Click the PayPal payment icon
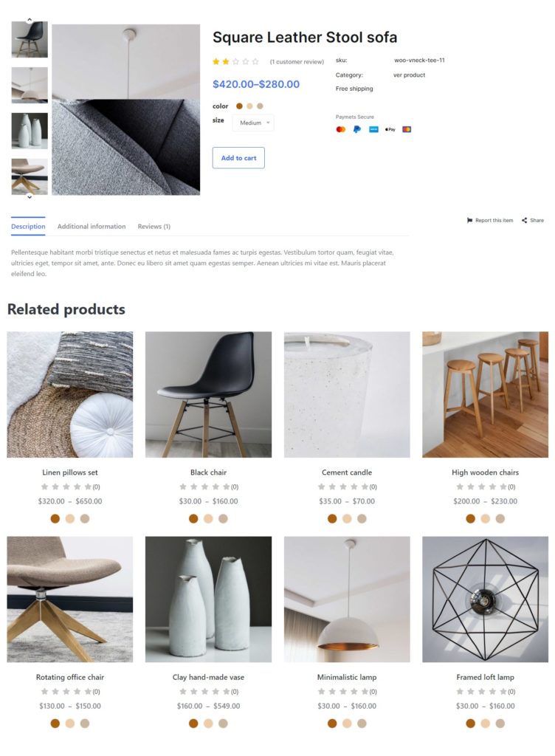Screen dimensions: 555x756 [357, 129]
